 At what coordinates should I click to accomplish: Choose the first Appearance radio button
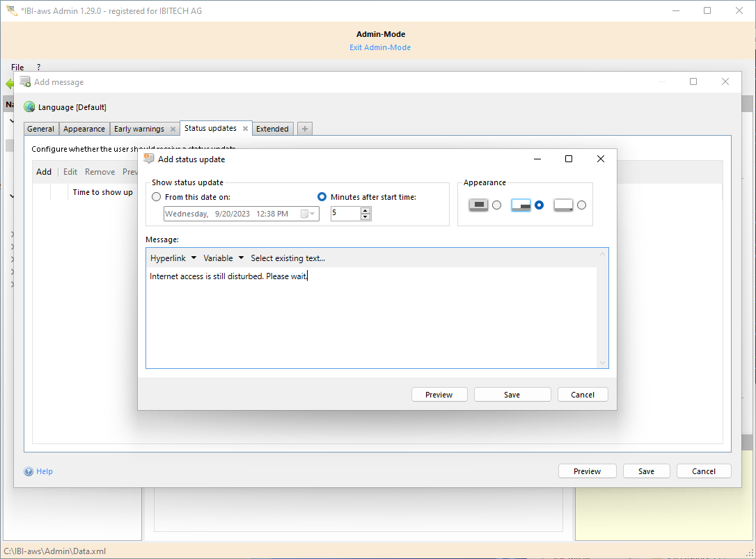(496, 205)
